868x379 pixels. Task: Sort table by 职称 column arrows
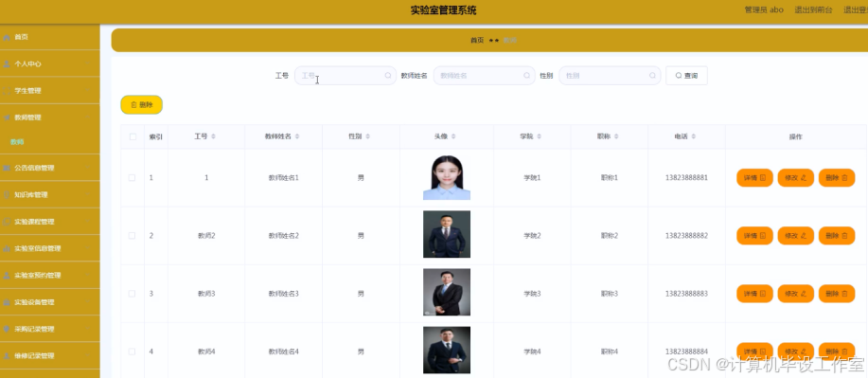coord(616,136)
